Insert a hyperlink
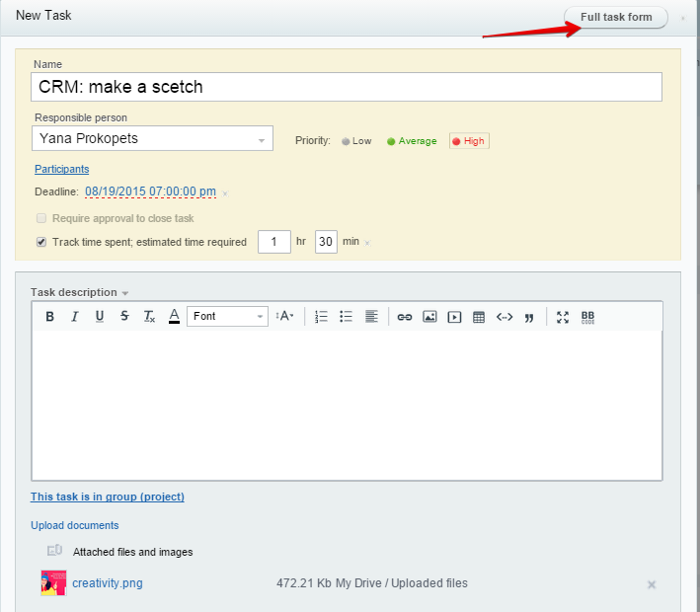 pyautogui.click(x=405, y=318)
